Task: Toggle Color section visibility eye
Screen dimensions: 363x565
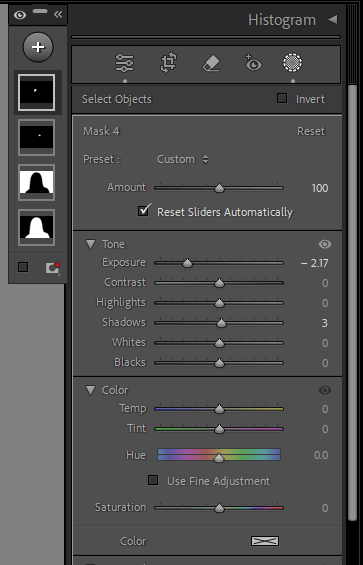Action: 325,390
